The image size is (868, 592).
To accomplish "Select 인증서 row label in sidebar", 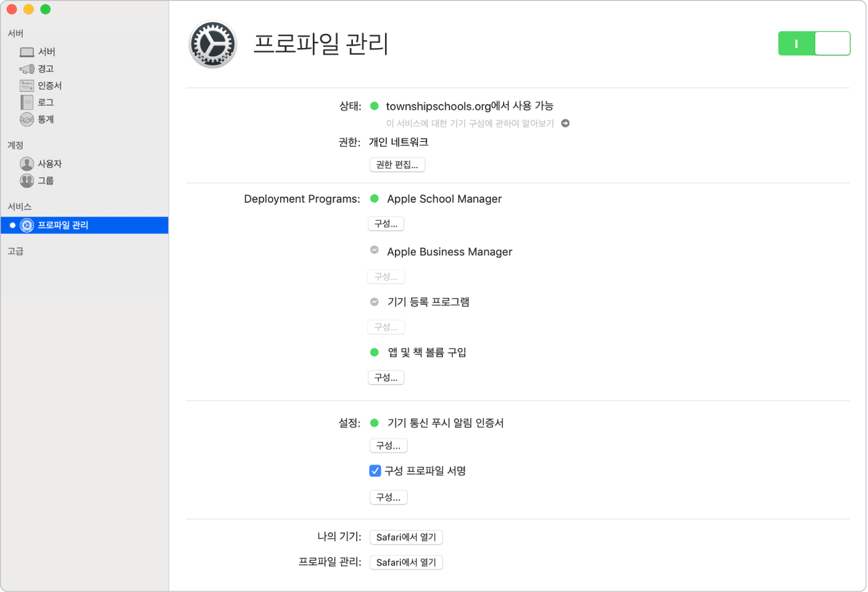I will click(x=50, y=85).
